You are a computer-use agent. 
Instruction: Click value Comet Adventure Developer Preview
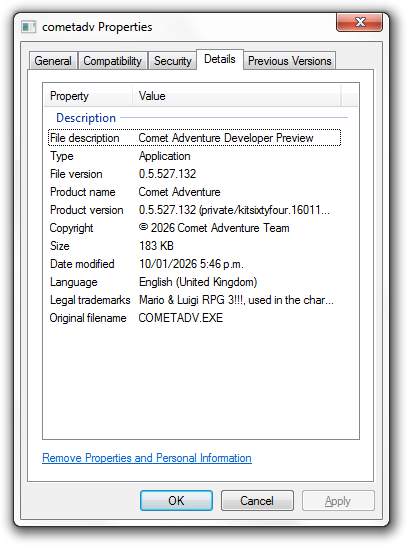pos(226,138)
